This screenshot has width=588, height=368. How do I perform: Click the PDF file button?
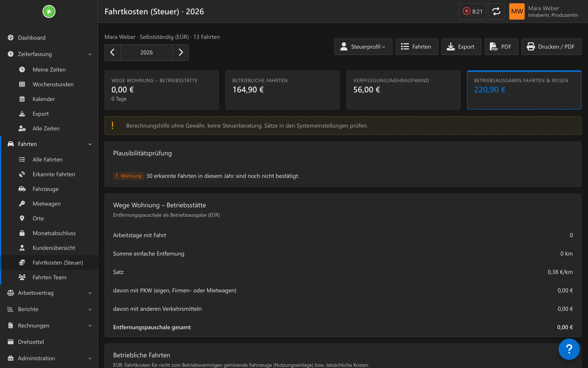point(501,46)
